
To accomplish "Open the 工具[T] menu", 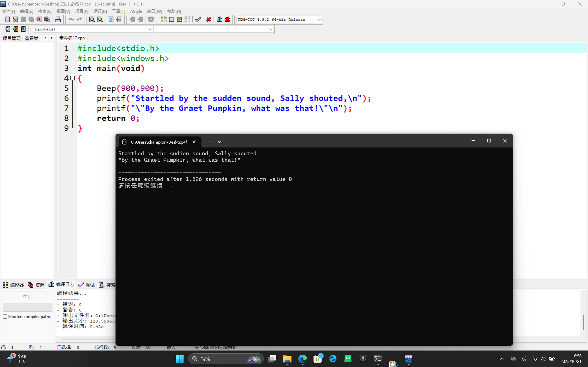I will (x=118, y=11).
